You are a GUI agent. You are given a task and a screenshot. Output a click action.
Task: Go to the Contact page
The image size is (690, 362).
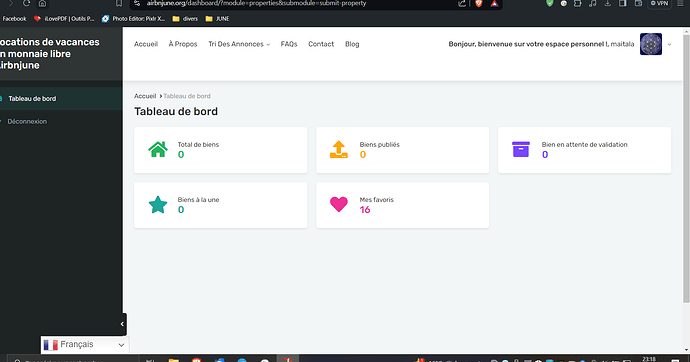(x=321, y=44)
